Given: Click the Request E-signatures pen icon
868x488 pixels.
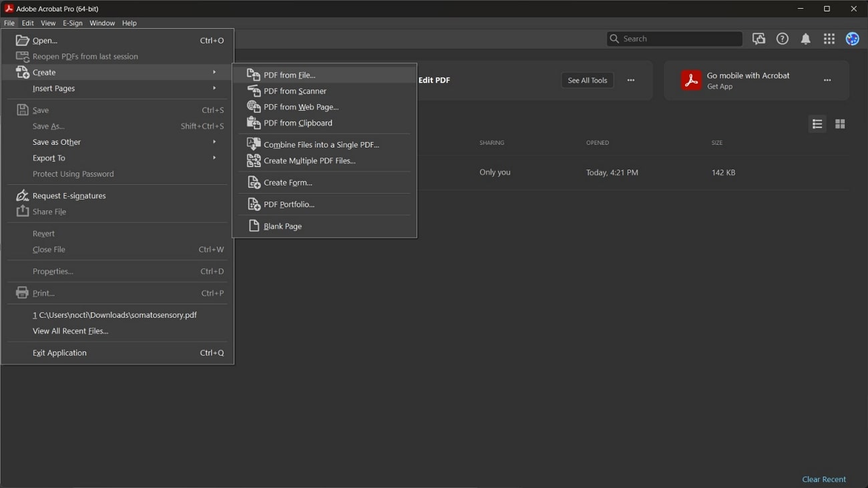Looking at the screenshot, I should tap(22, 196).
